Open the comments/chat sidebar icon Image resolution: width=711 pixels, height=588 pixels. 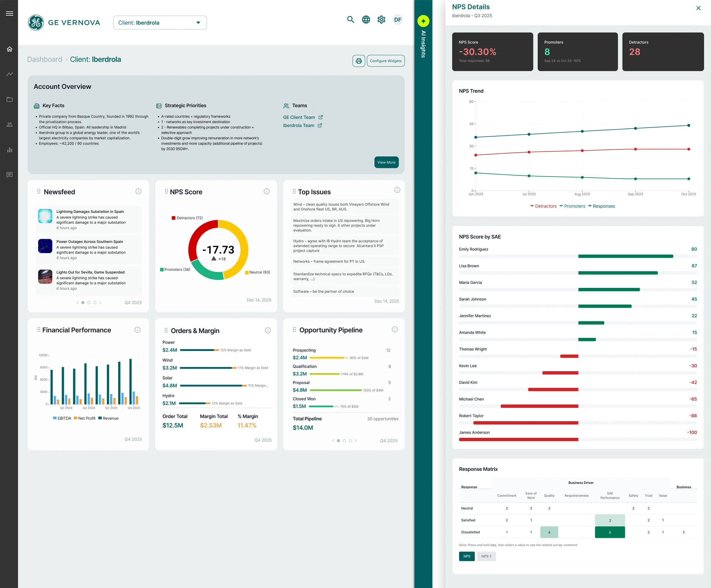point(9,175)
